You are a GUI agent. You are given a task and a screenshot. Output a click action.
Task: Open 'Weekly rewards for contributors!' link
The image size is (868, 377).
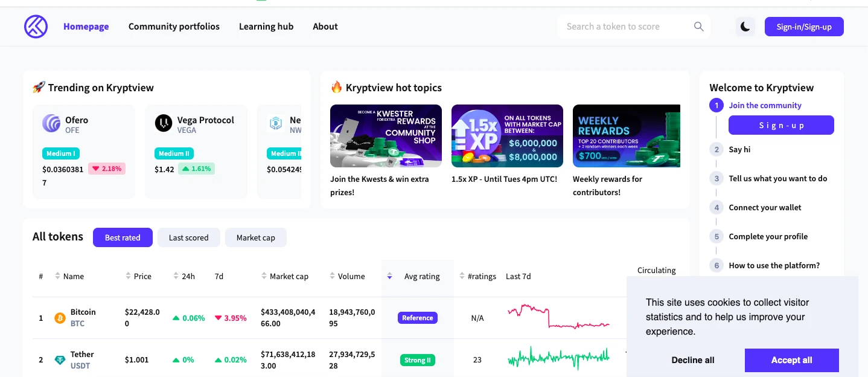[607, 185]
